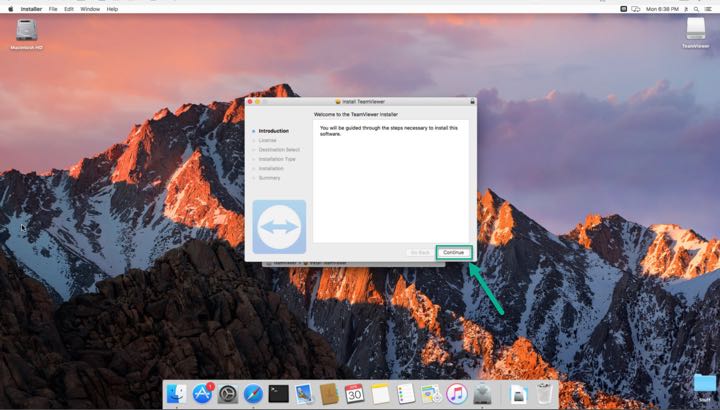This screenshot has width=720, height=410.
Task: Open Preview from the Dock
Action: tap(304, 394)
